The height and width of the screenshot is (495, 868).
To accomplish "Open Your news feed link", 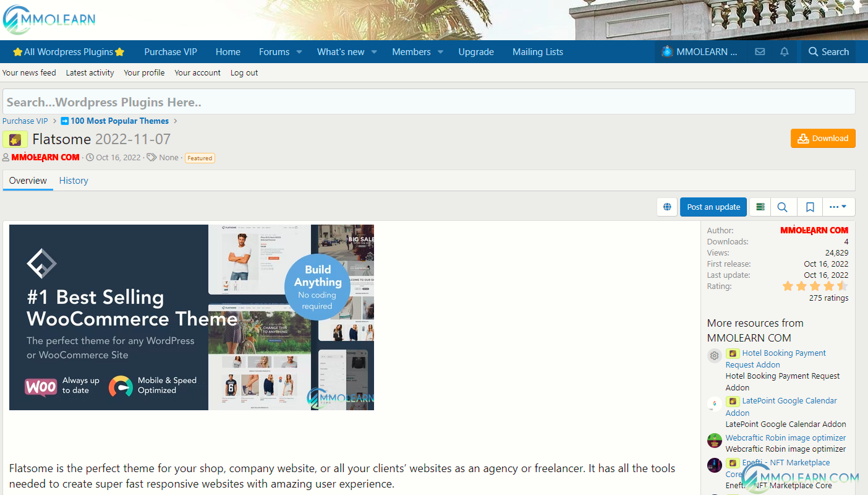I will coord(29,72).
